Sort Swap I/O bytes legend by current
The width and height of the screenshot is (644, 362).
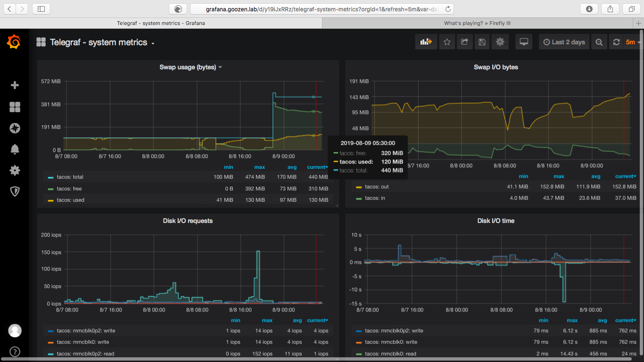[626, 176]
